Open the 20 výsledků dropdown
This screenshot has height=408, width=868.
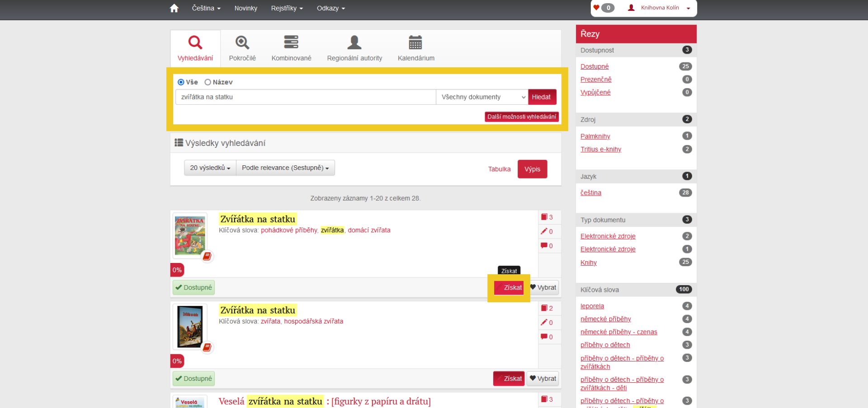pos(210,168)
